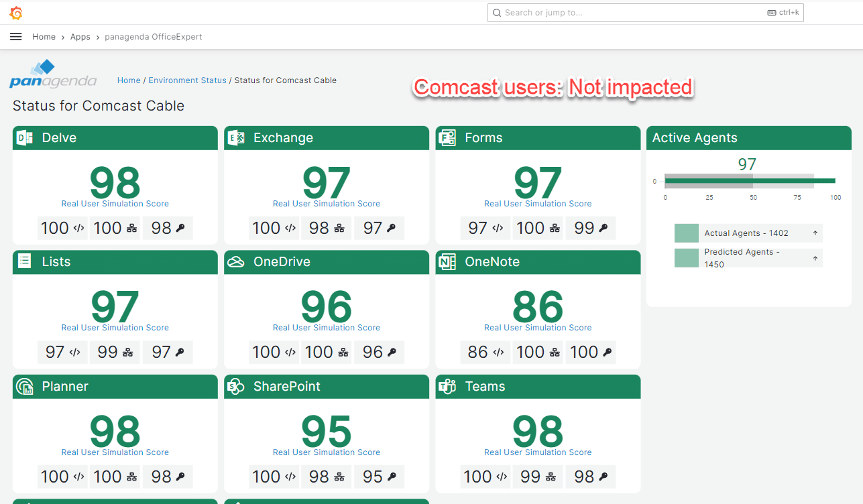This screenshot has height=504, width=863.
Task: Click Planner code score icon
Action: pyautogui.click(x=78, y=477)
